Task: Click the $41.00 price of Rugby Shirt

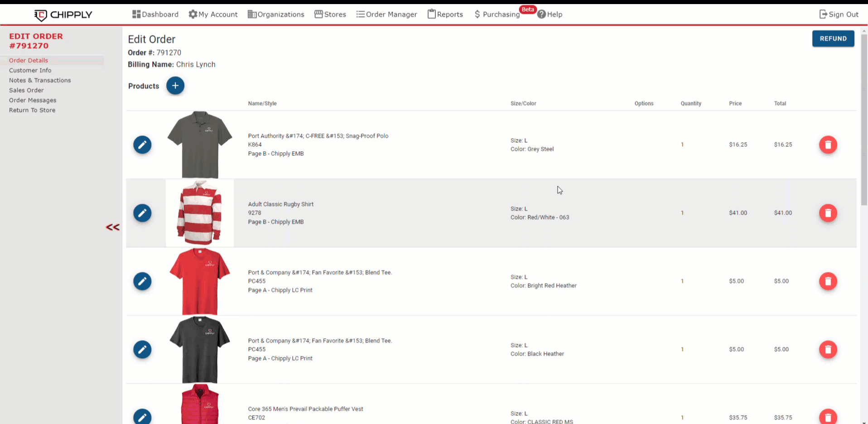Action: (x=738, y=213)
